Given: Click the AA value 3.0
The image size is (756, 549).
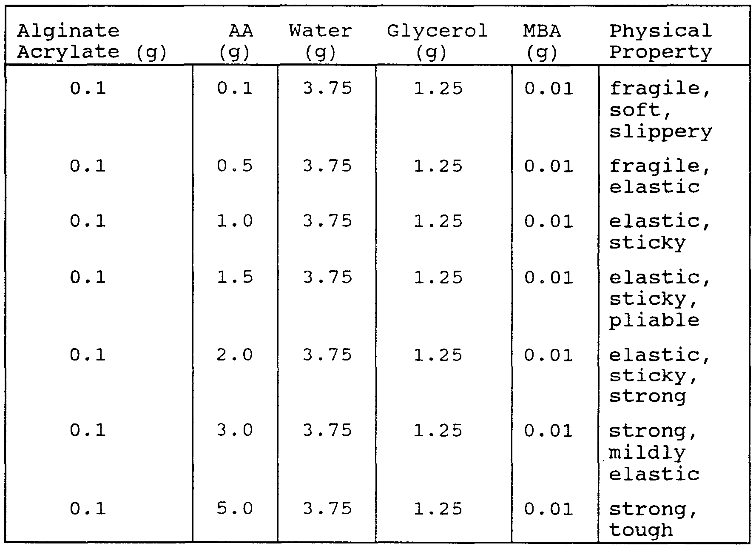Looking at the screenshot, I should [235, 430].
